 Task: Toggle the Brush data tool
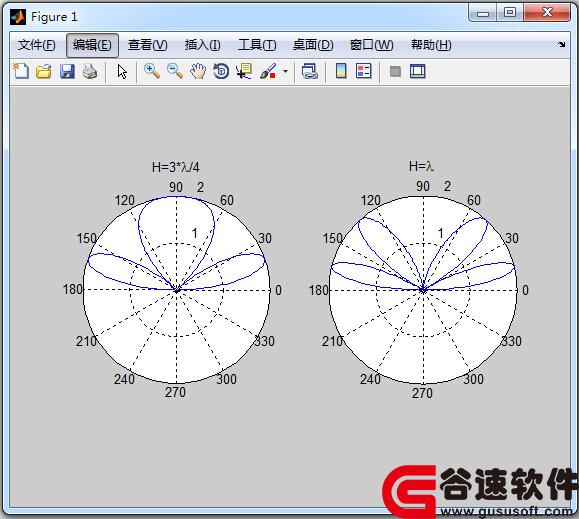coord(268,71)
